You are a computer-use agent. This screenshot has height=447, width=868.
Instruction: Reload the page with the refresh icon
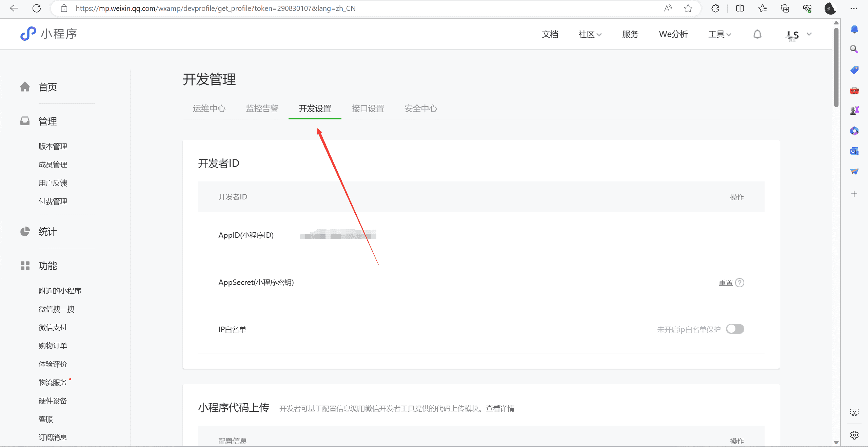[37, 8]
